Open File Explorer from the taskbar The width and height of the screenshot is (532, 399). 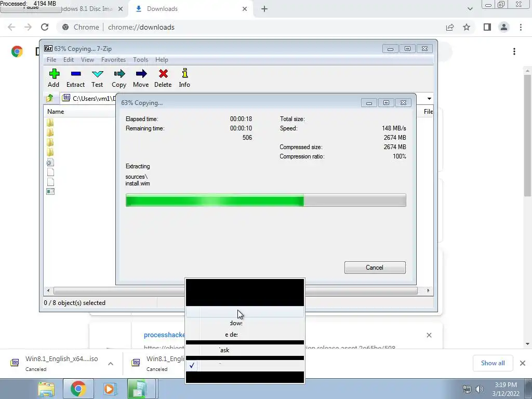pos(46,389)
